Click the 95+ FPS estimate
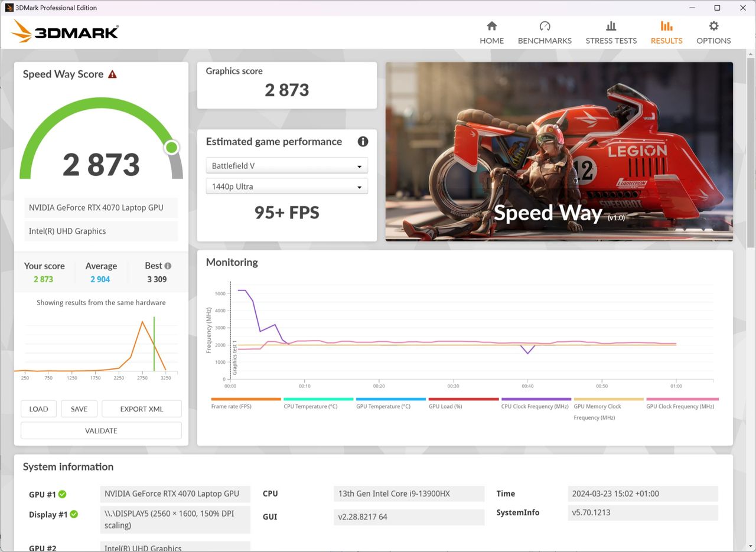Viewport: 756px width, 552px height. [287, 213]
